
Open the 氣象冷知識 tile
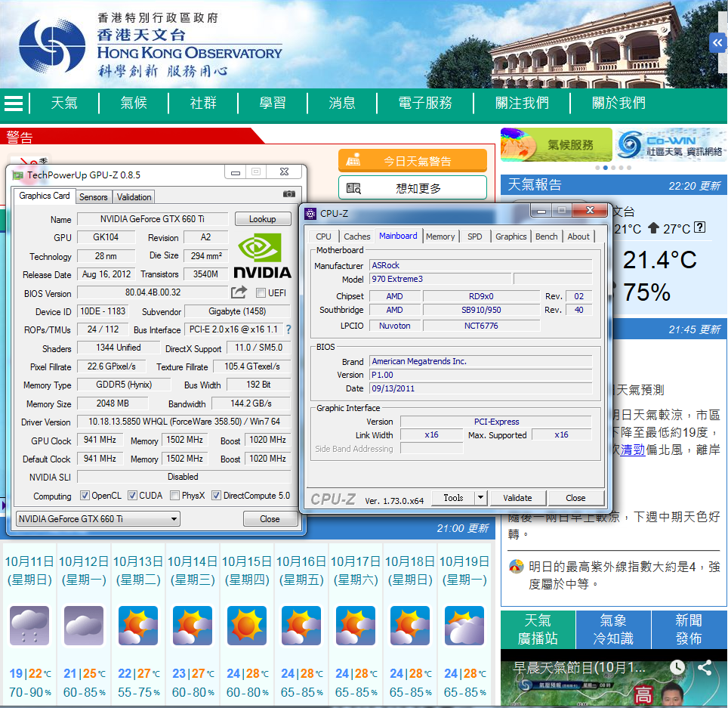pyautogui.click(x=613, y=629)
